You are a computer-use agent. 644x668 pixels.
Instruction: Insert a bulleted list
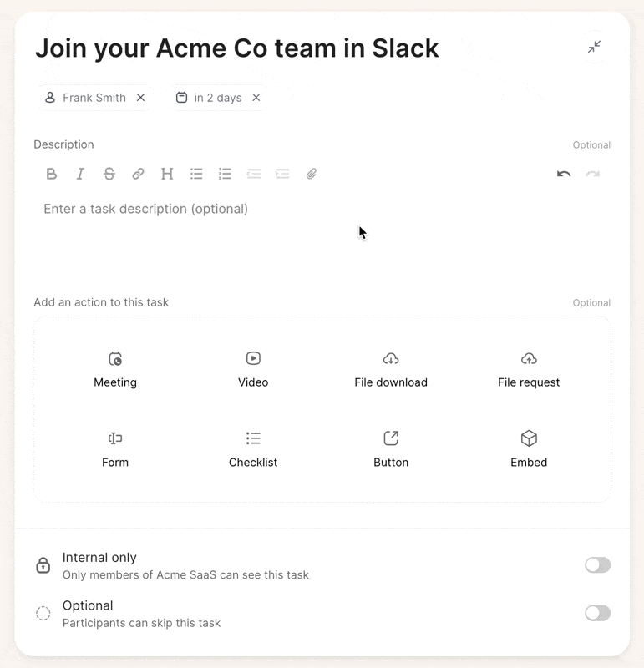click(196, 174)
